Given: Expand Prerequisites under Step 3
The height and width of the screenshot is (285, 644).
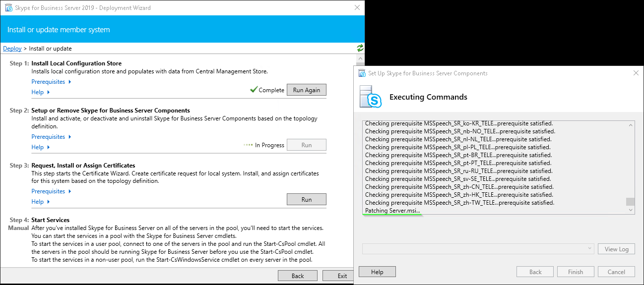Looking at the screenshot, I should 51,191.
